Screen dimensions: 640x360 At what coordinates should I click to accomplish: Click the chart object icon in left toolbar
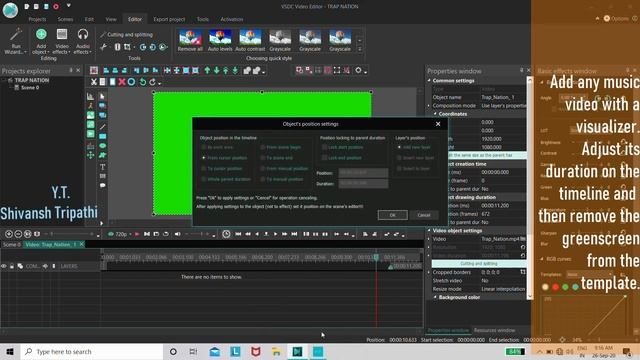90,96
